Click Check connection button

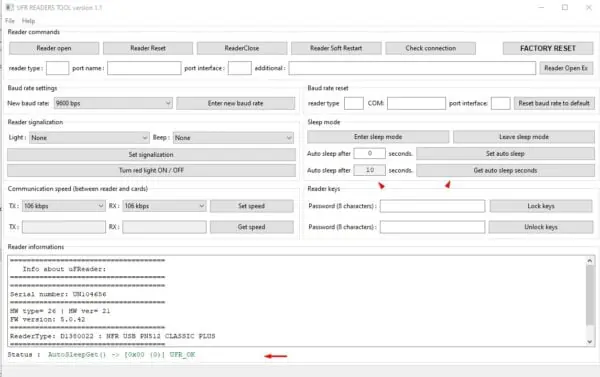tap(430, 48)
